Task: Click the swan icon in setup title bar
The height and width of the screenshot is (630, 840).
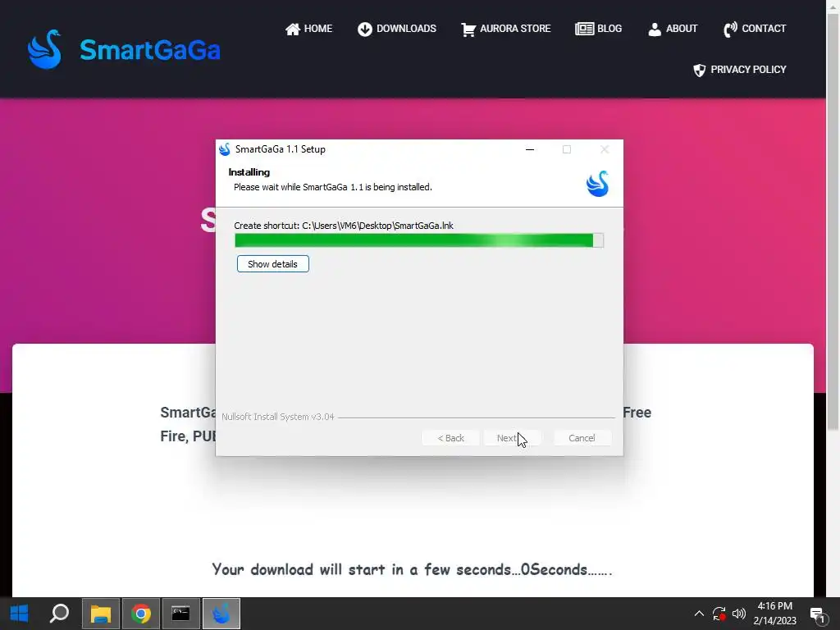Action: coord(225,149)
